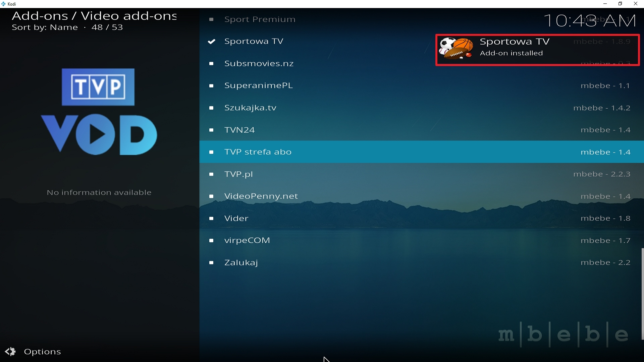The image size is (644, 362).
Task: Open the Options menu button
Action: (33, 352)
